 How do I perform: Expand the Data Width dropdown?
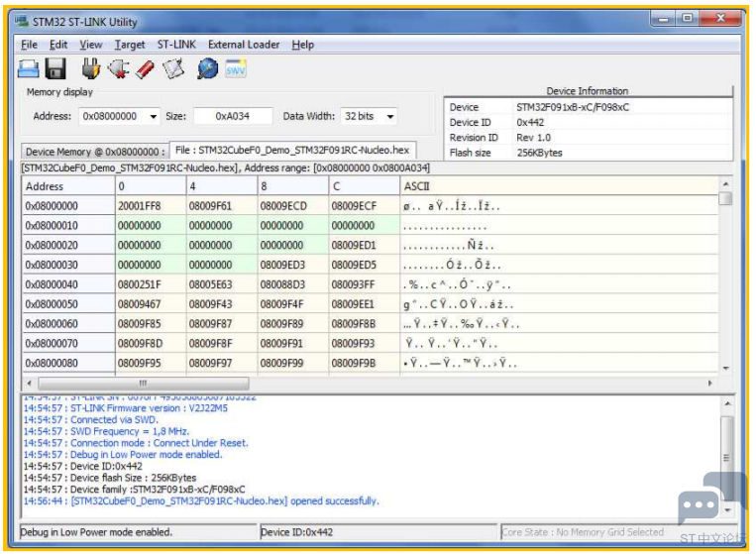coord(390,116)
